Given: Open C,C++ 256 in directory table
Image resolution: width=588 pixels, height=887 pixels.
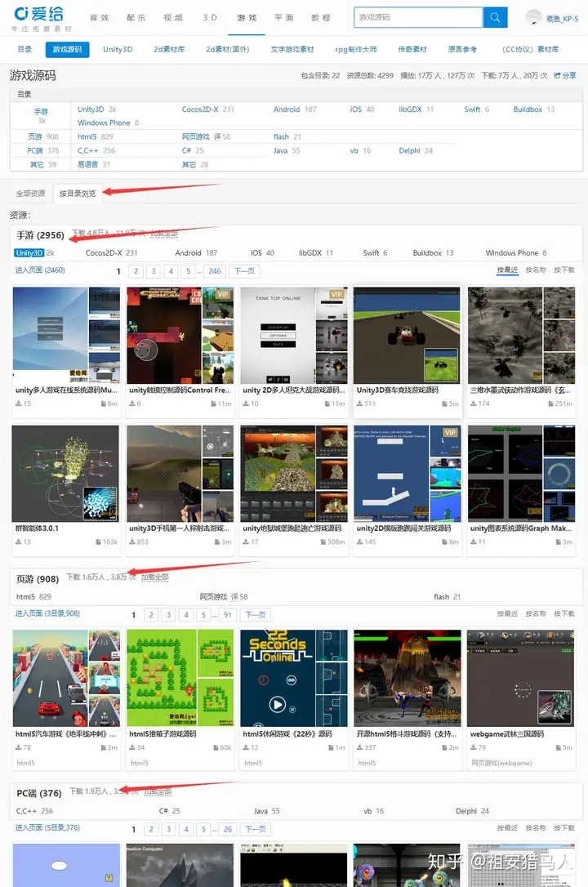Looking at the screenshot, I should [96, 150].
